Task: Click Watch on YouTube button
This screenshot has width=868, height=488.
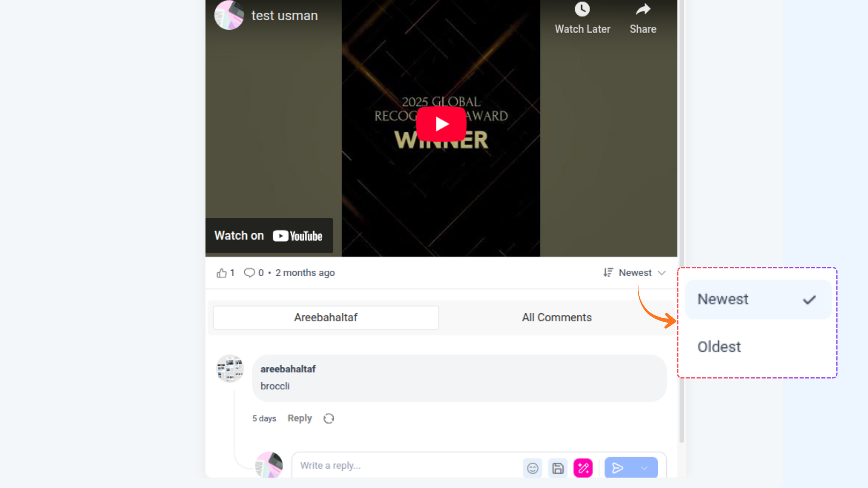Action: pyautogui.click(x=269, y=236)
